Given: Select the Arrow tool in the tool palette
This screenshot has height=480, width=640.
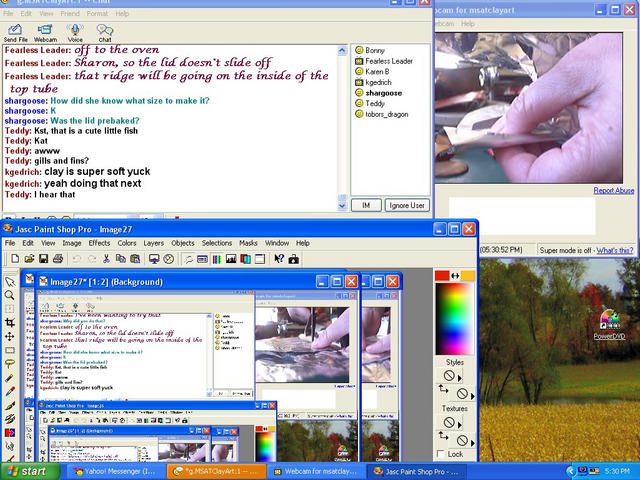Looking at the screenshot, I should [10, 282].
